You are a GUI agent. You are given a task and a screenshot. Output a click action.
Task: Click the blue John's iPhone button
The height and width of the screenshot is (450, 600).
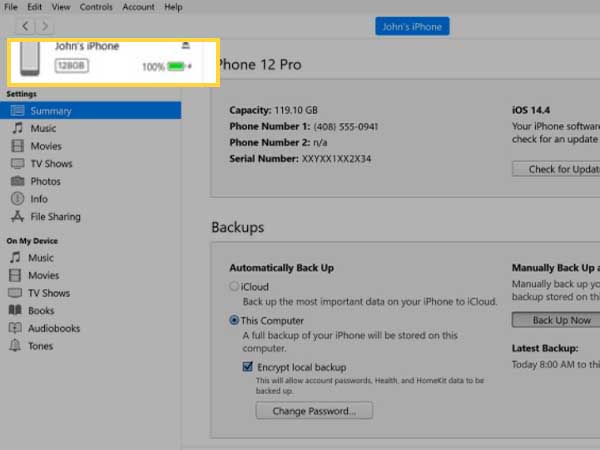coord(412,26)
